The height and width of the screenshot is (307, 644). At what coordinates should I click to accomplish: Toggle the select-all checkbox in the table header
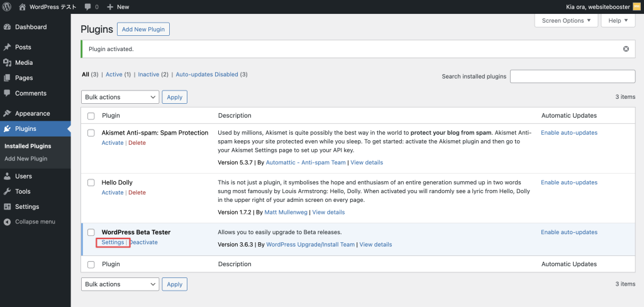pyautogui.click(x=91, y=116)
